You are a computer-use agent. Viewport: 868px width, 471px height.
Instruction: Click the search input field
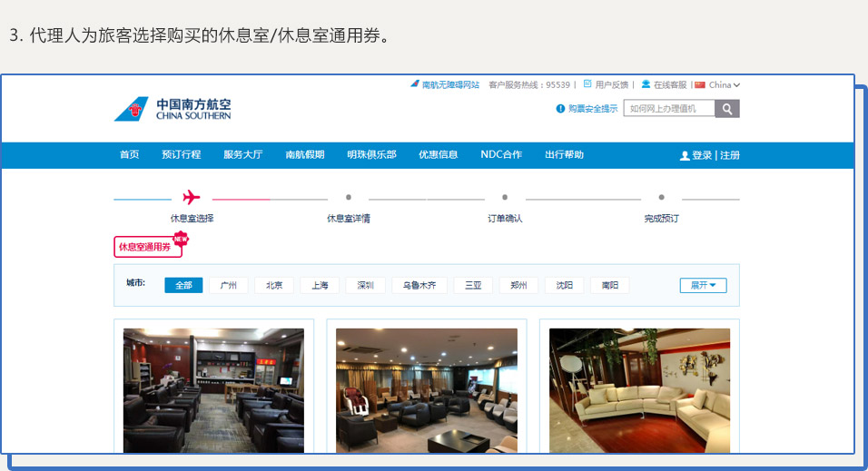[x=668, y=109]
